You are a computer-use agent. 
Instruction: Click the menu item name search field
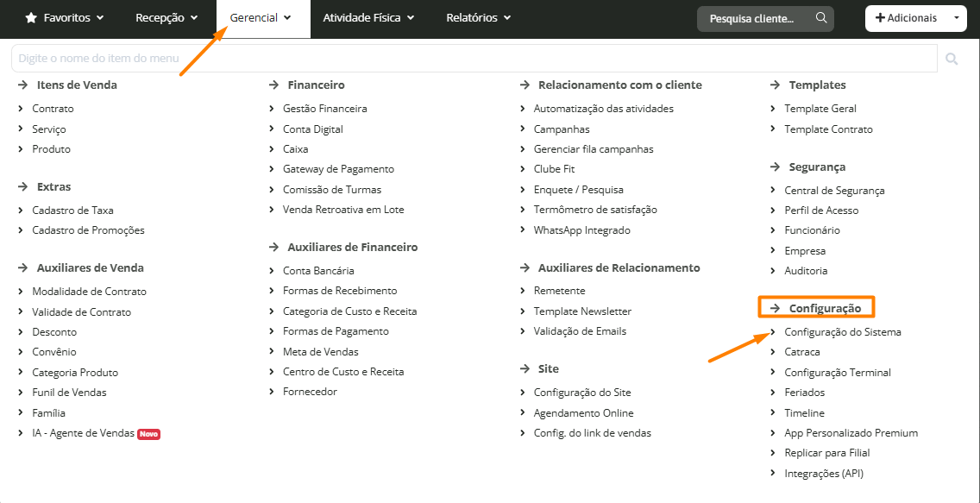click(x=474, y=58)
